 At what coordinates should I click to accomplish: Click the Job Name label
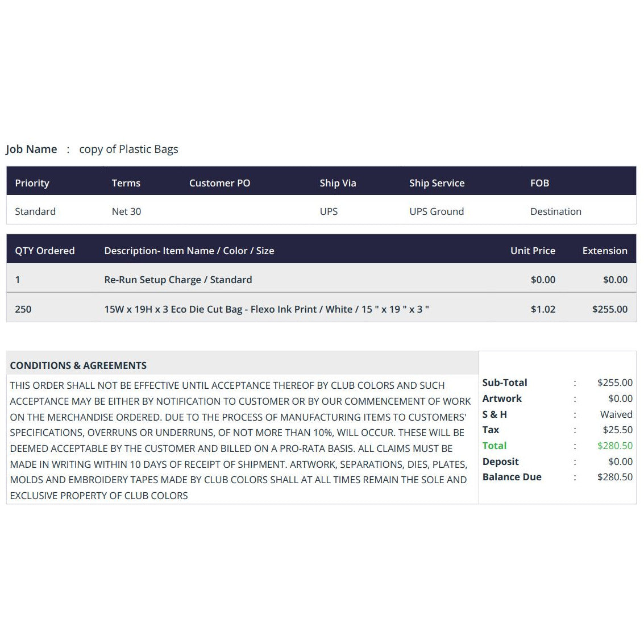coord(31,149)
